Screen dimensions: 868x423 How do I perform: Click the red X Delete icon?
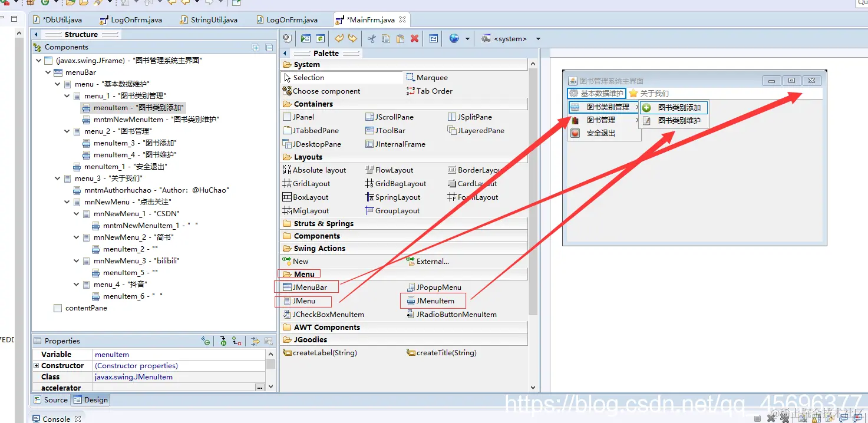(x=414, y=39)
